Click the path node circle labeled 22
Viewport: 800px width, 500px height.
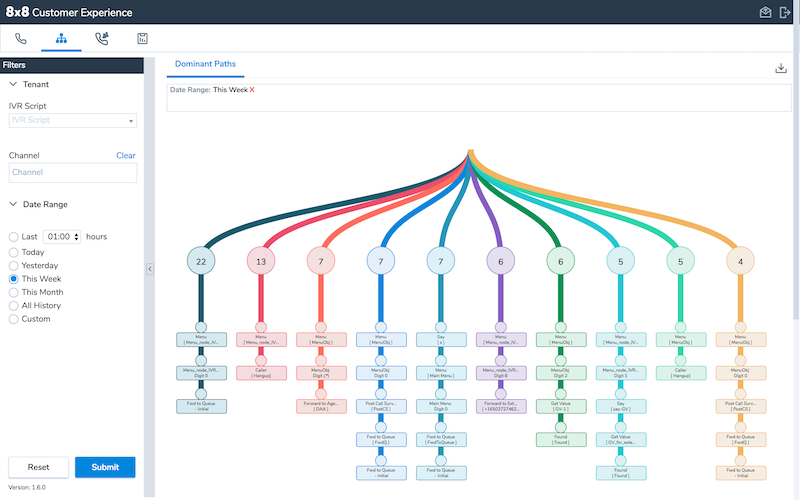201,261
